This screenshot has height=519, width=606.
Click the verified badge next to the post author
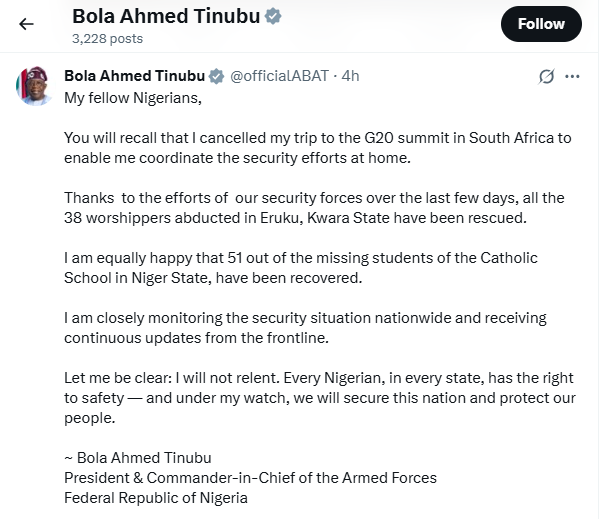(215, 76)
